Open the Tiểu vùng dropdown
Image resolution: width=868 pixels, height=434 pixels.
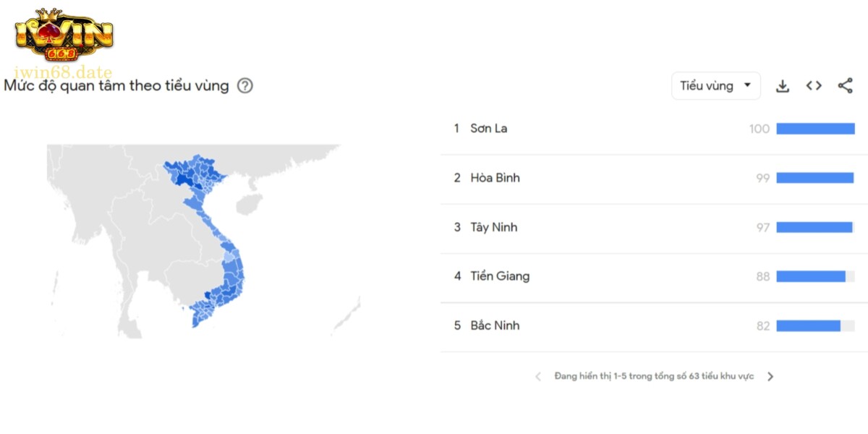click(x=715, y=86)
